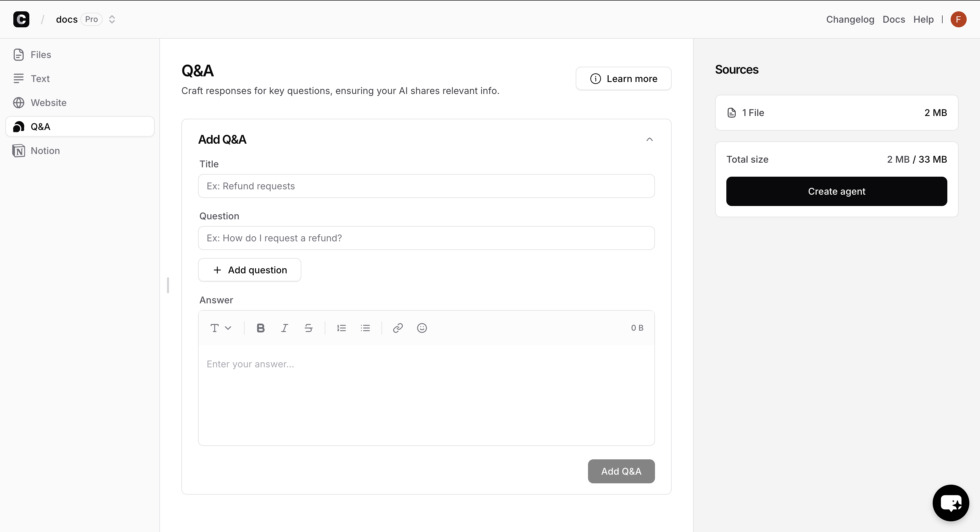Open the docs project switcher

[x=111, y=19]
